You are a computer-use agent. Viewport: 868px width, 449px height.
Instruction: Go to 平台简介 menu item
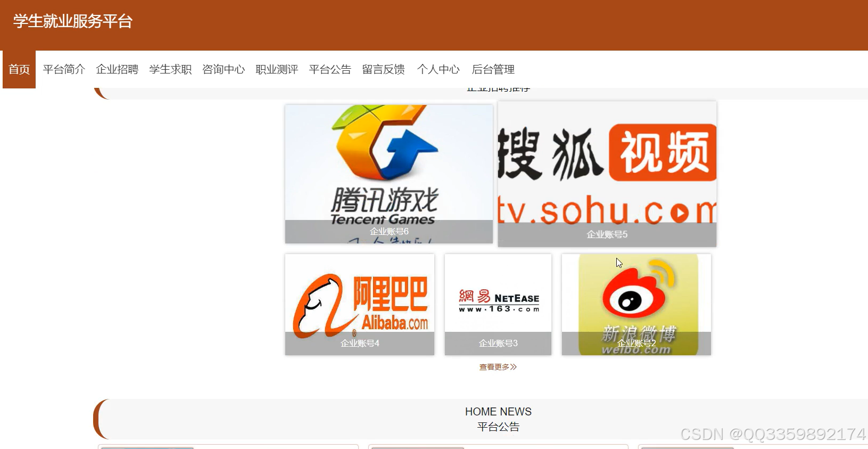(x=64, y=69)
